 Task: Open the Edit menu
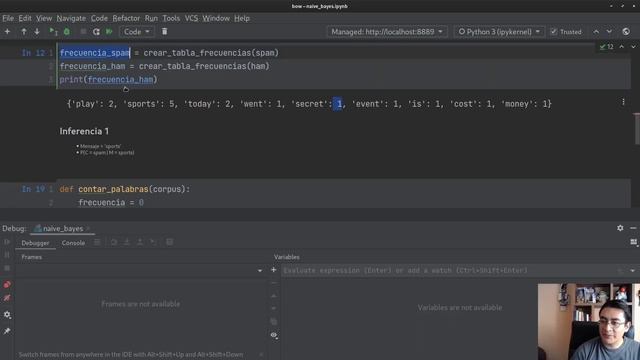(x=25, y=18)
